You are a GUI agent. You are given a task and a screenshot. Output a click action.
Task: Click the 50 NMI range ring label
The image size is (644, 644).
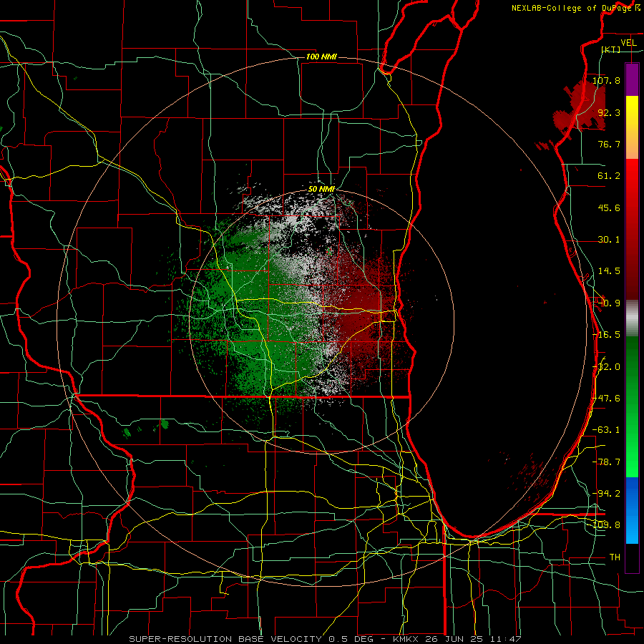click(x=321, y=189)
